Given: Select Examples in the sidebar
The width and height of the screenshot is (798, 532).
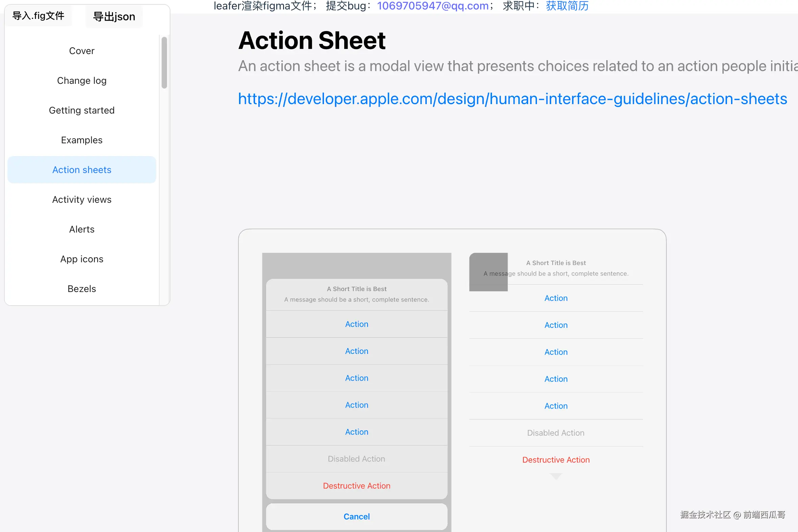Looking at the screenshot, I should (x=81, y=140).
